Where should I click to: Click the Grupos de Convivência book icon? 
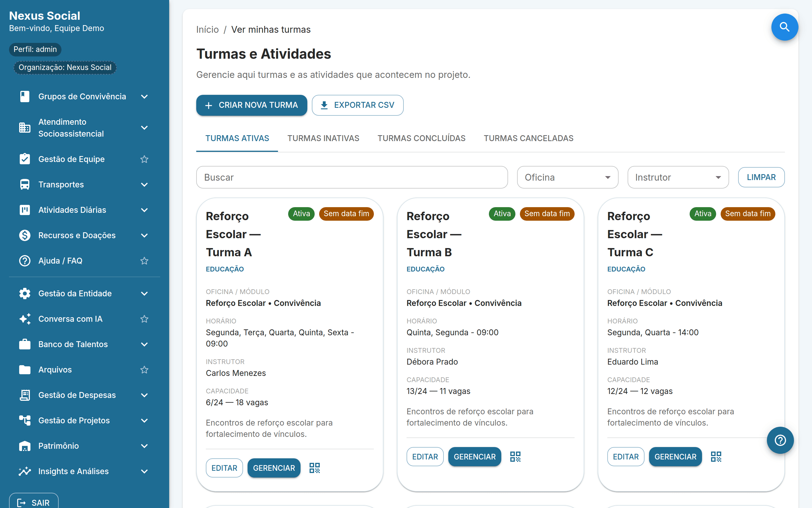(25, 97)
